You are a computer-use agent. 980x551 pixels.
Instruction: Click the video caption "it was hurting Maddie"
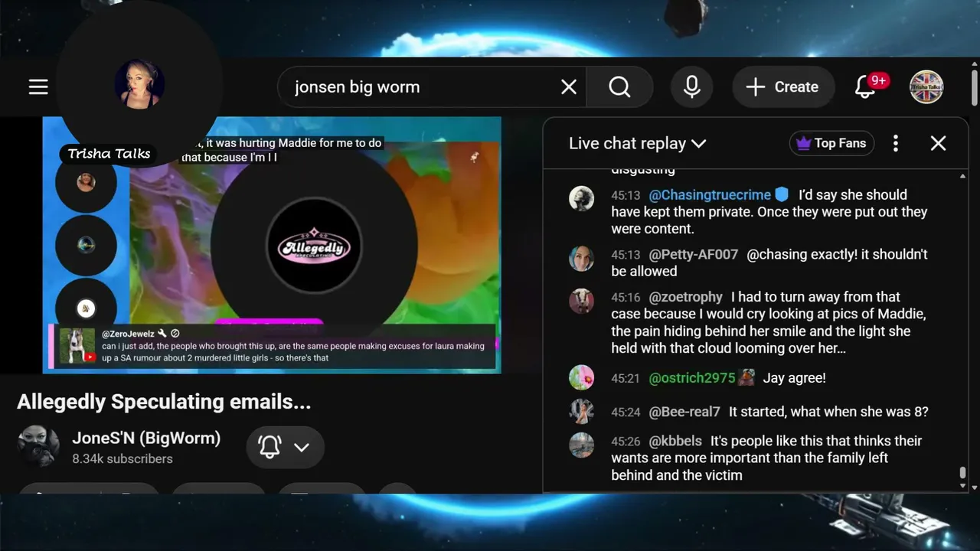coord(281,150)
